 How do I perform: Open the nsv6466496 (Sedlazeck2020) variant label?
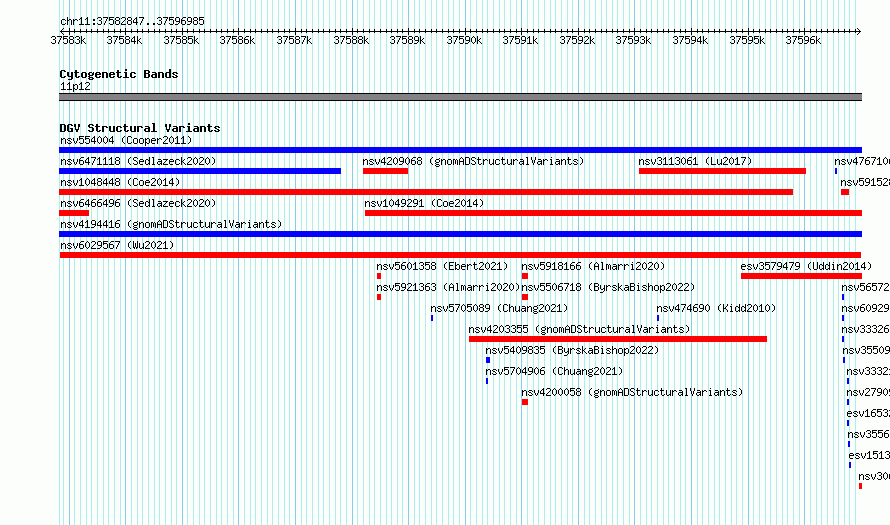tap(138, 203)
